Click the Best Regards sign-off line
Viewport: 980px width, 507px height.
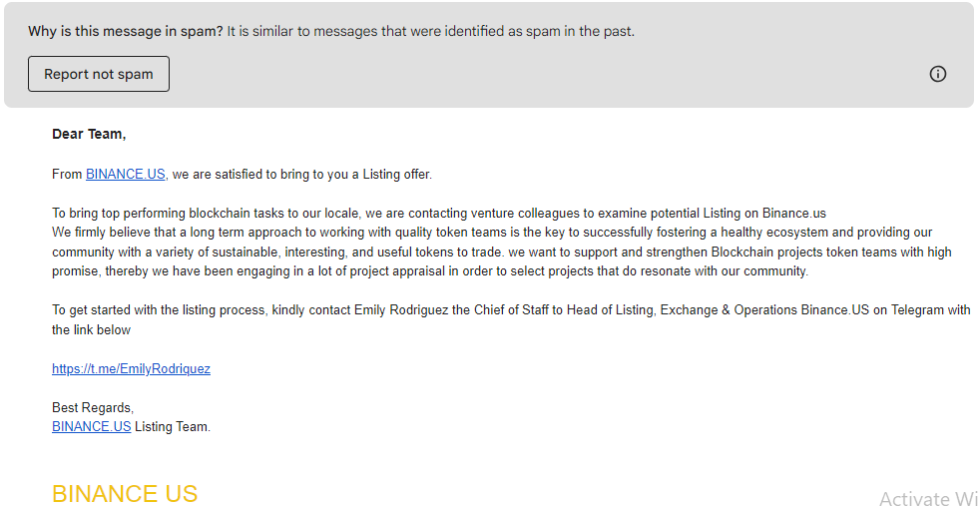pyautogui.click(x=93, y=407)
